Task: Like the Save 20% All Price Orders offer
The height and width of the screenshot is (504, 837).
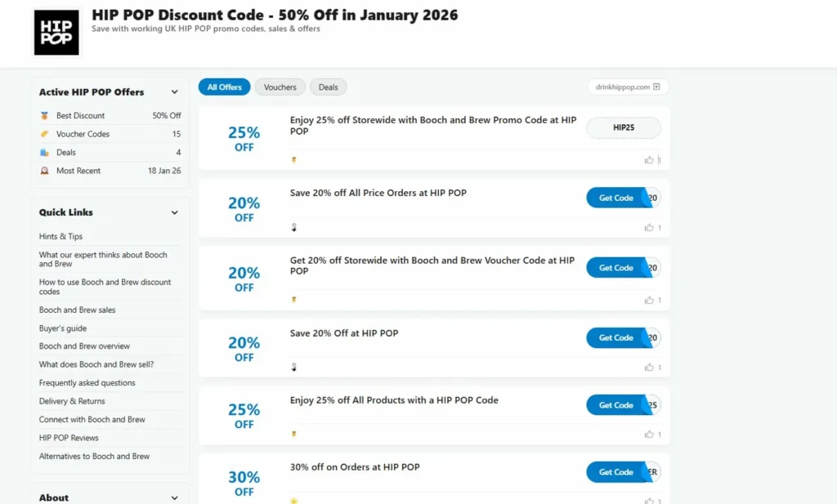Action: click(x=649, y=228)
